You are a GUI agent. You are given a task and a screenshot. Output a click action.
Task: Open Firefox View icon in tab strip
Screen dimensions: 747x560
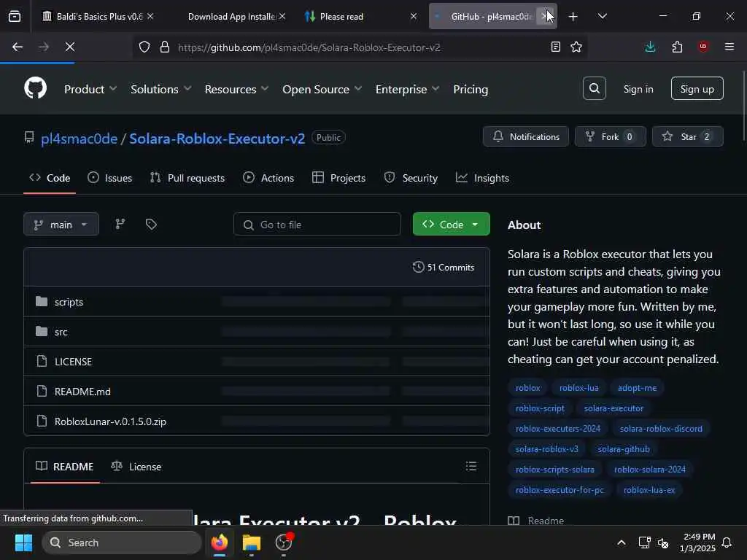15,16
